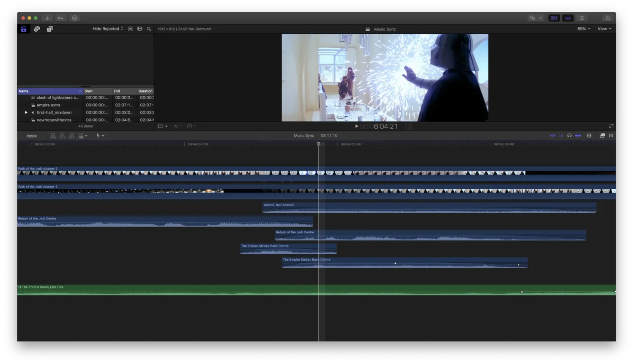Image resolution: width=634 pixels, height=364 pixels.
Task: Toggle solo headphones icon
Action: (569, 136)
